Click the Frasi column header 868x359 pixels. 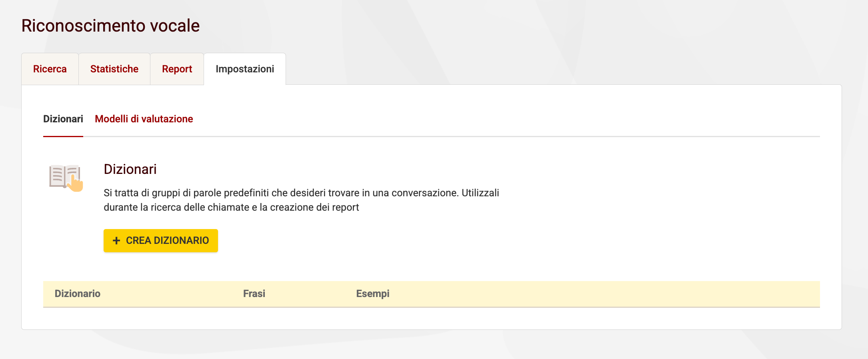(x=254, y=294)
